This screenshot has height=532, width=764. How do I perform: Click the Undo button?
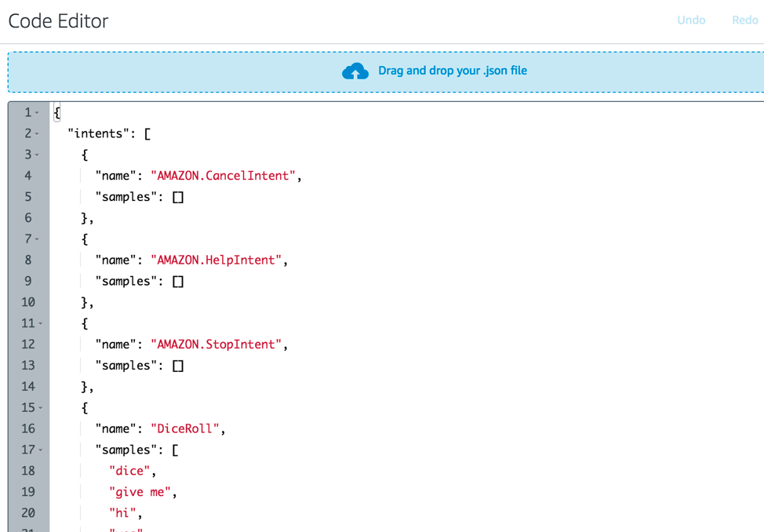[691, 20]
